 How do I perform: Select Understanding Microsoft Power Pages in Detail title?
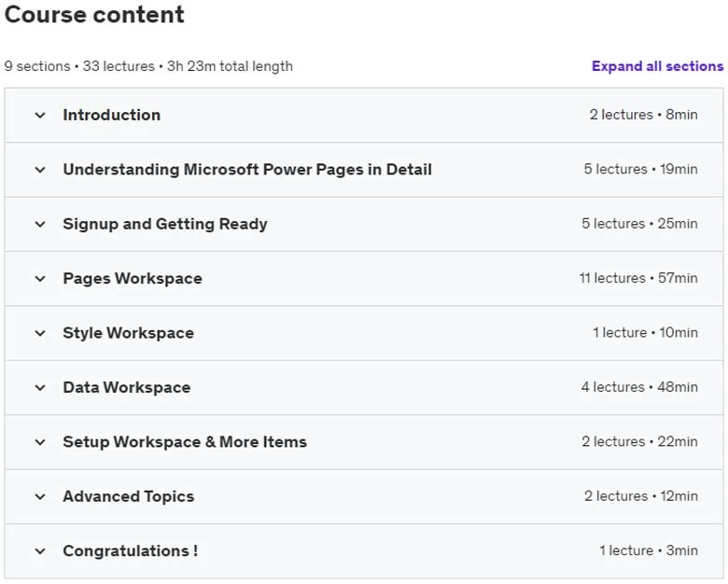[247, 170]
